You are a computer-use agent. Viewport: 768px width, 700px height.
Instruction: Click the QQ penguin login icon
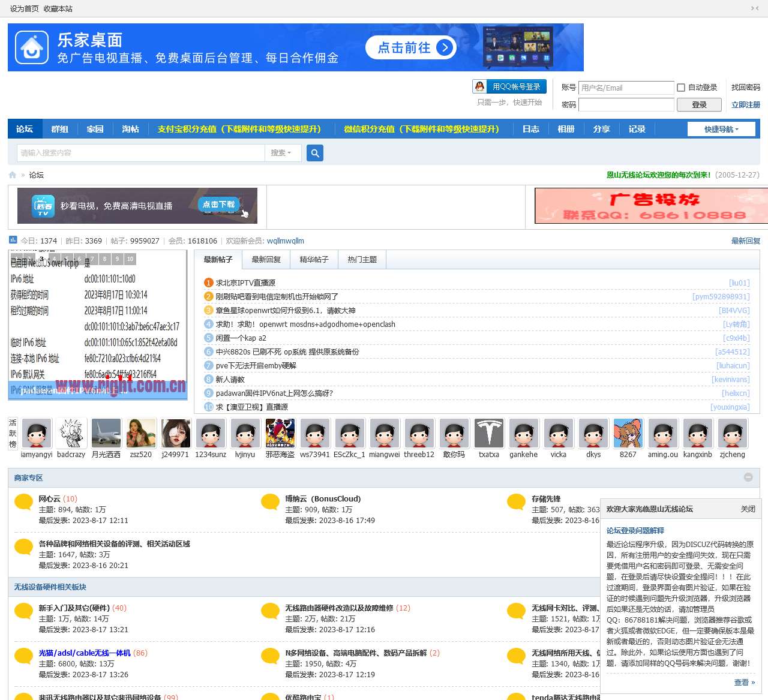(479, 87)
